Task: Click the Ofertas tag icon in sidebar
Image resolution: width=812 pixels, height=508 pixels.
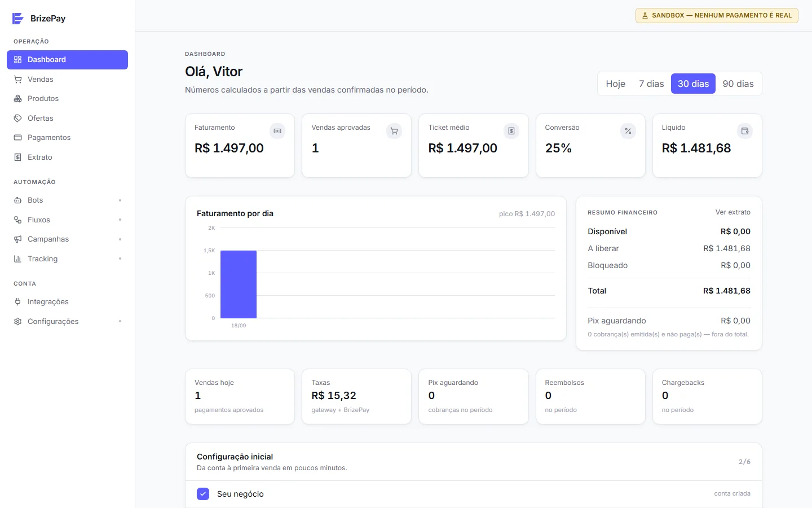Action: click(17, 119)
